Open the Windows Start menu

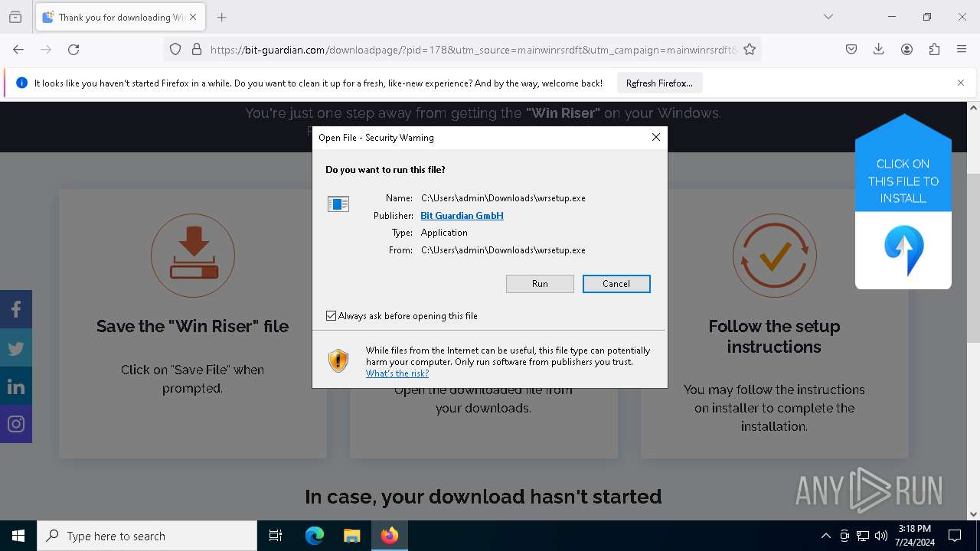[x=18, y=536]
